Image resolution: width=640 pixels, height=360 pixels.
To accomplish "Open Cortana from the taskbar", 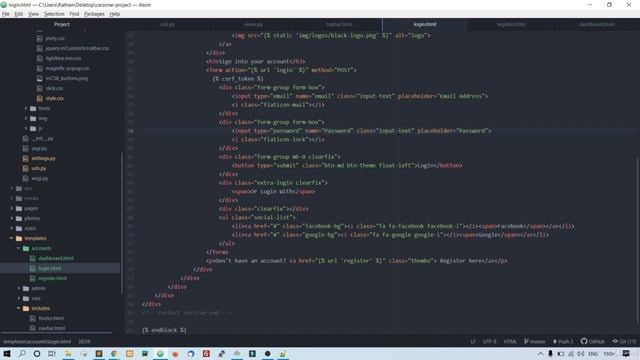I will pos(37,354).
